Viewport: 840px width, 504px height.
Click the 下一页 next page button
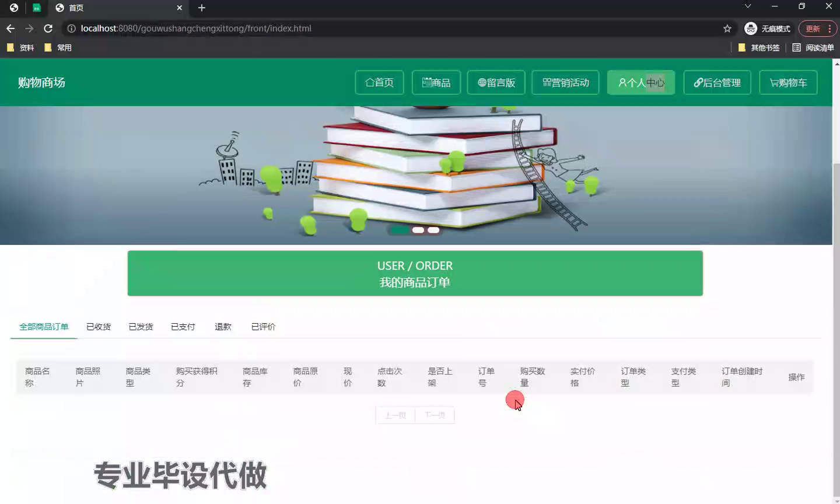tap(435, 415)
